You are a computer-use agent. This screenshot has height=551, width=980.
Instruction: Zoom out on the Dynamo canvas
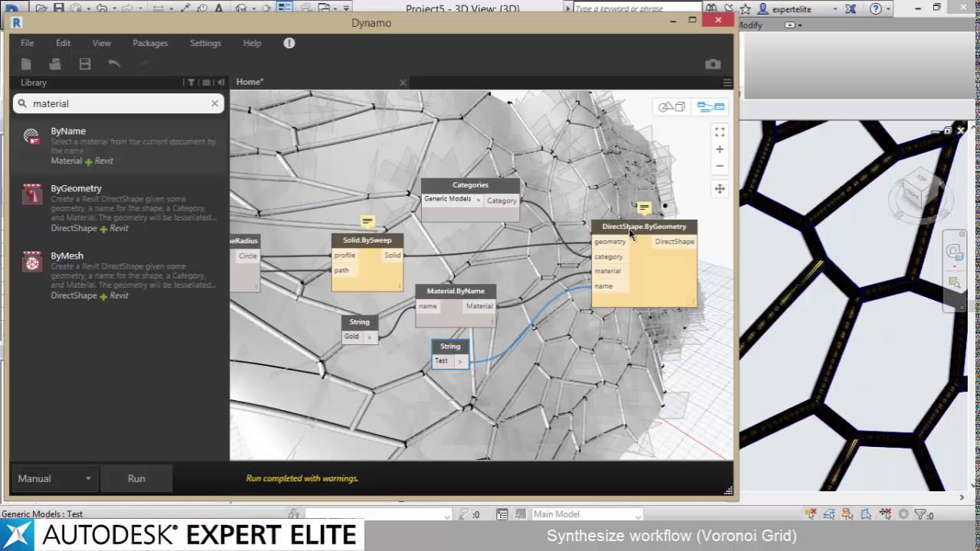pos(720,166)
